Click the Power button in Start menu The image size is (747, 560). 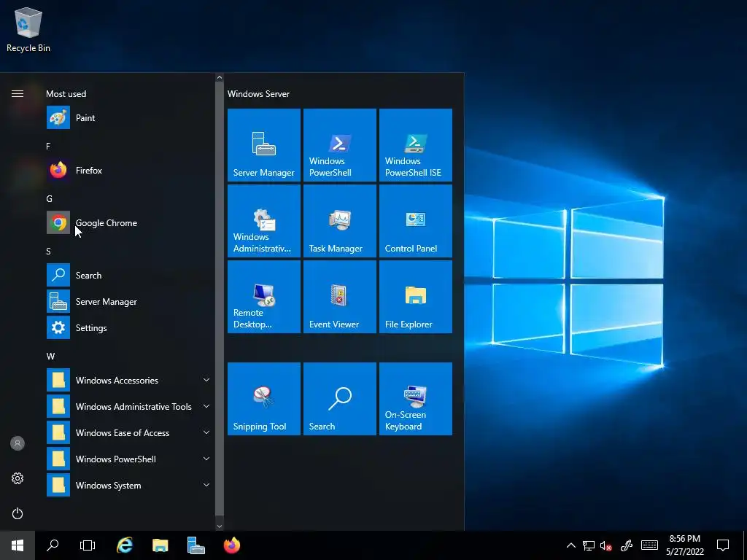[18, 513]
